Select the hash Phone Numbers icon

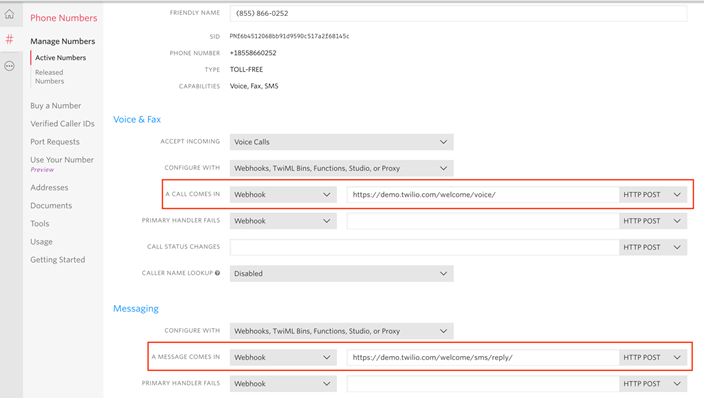coord(9,40)
